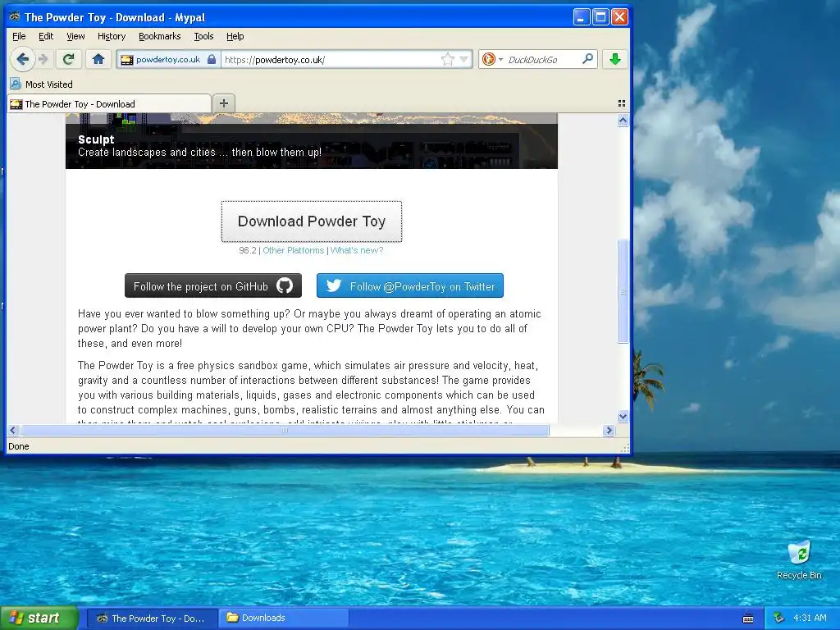Click the padlock site identity icon
The height and width of the screenshot is (630, 840).
(212, 59)
